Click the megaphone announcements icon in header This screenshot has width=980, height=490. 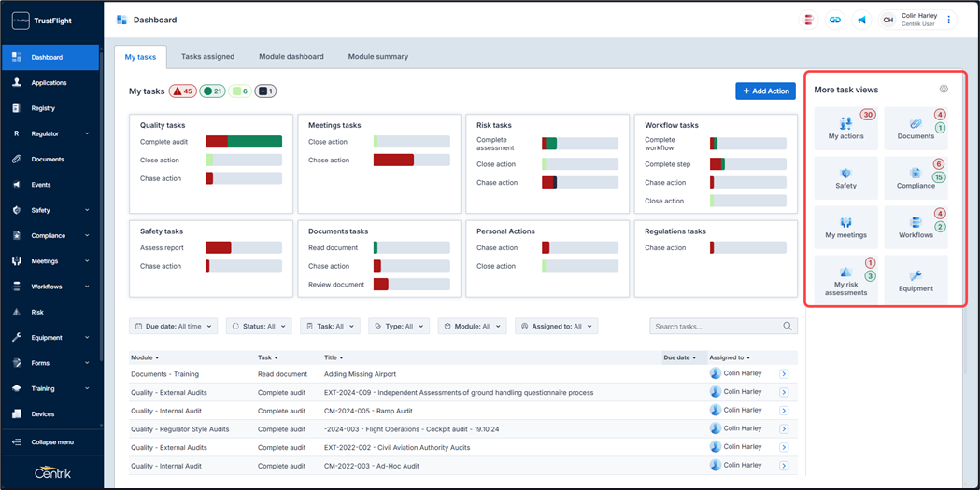pos(861,20)
